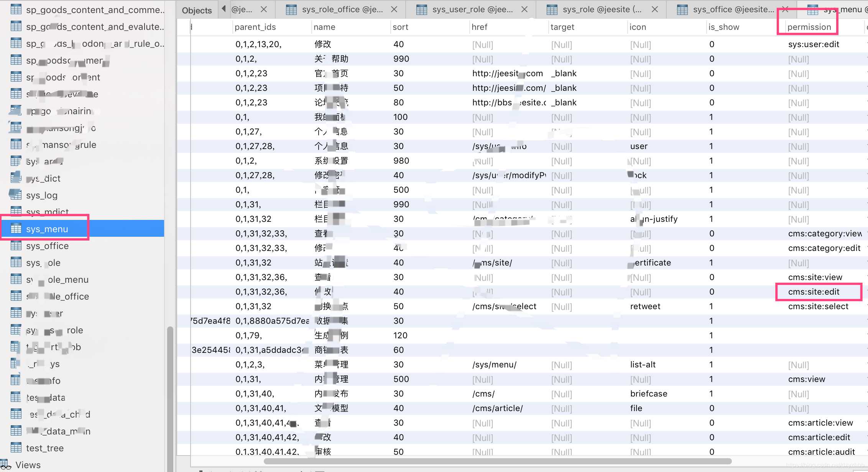This screenshot has width=868, height=472.
Task: Click the sort value 120 cell
Action: click(429, 335)
